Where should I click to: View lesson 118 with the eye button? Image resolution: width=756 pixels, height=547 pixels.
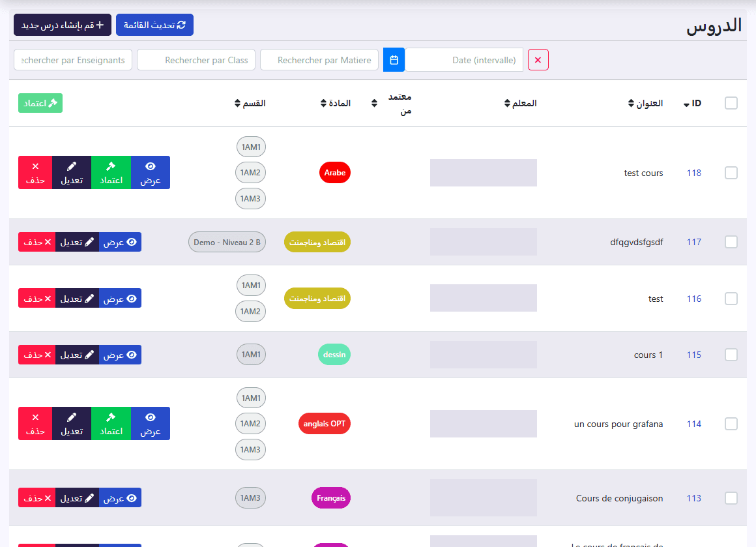coord(151,173)
